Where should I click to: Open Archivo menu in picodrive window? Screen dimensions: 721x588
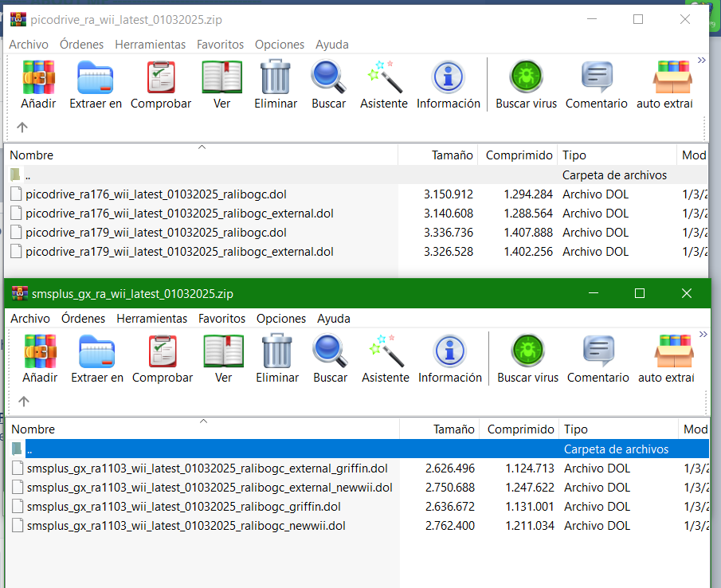click(x=29, y=45)
